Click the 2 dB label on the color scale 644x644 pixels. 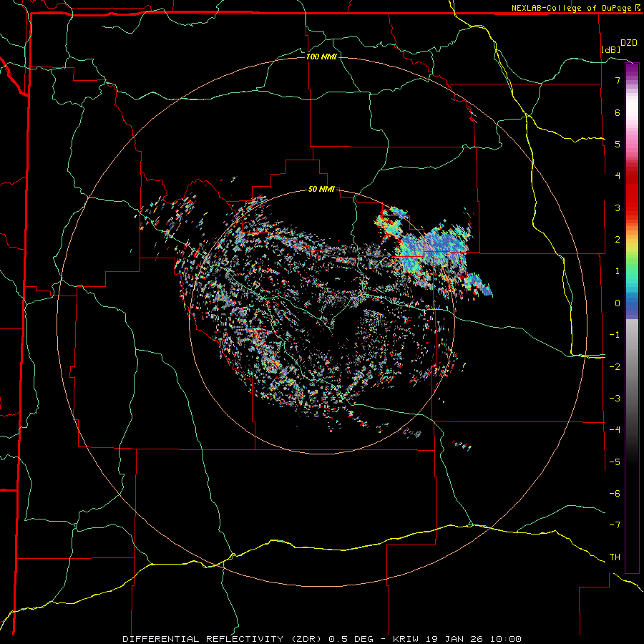tap(618, 240)
